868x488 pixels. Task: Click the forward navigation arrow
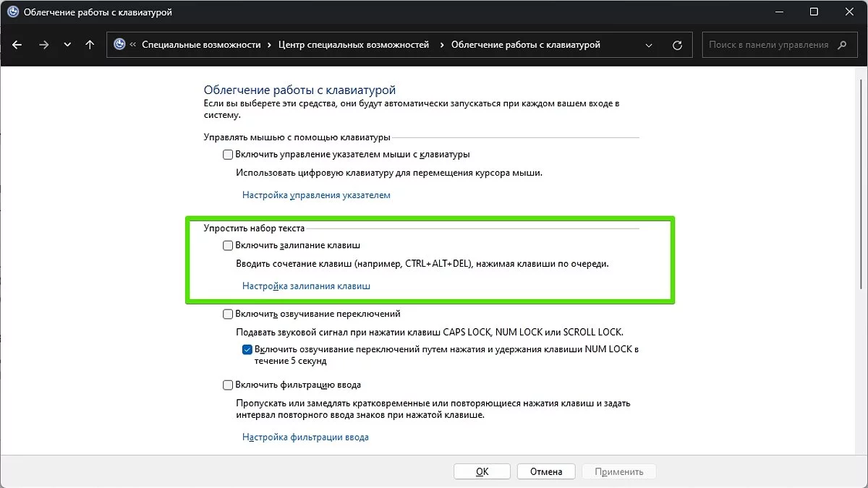coord(44,45)
